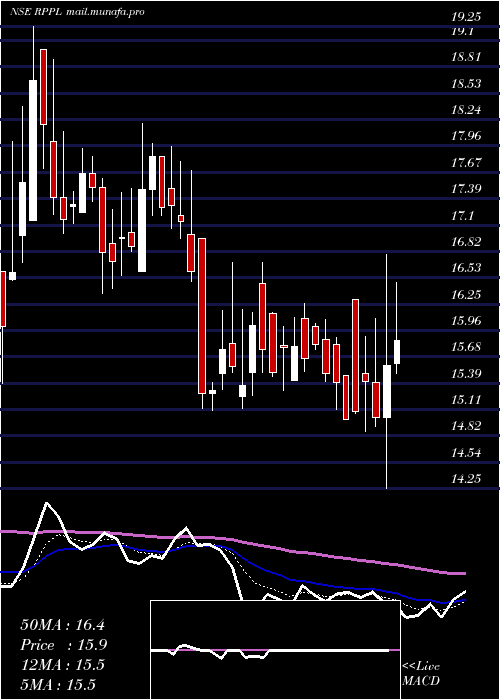Click the NSE RPPL mail.munafa.pro title text
Screen dimensions: 500x700
click(x=77, y=12)
